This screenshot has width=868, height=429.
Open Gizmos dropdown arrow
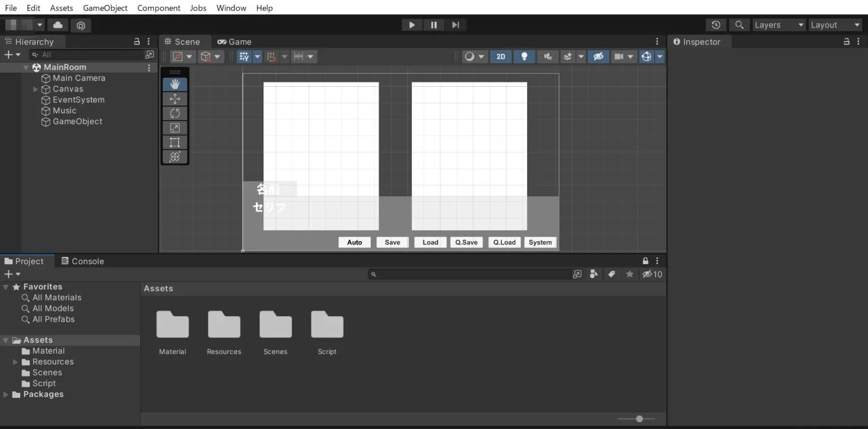point(659,56)
